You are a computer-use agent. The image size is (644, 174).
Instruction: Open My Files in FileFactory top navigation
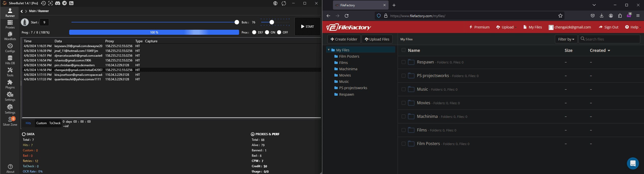click(x=533, y=27)
